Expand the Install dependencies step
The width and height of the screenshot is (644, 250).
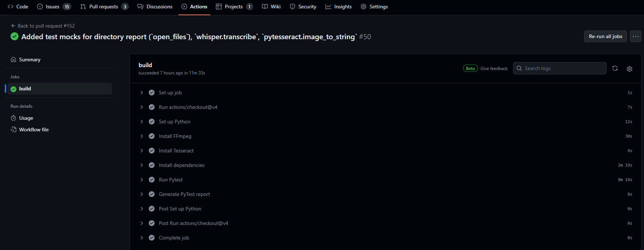pos(386,165)
